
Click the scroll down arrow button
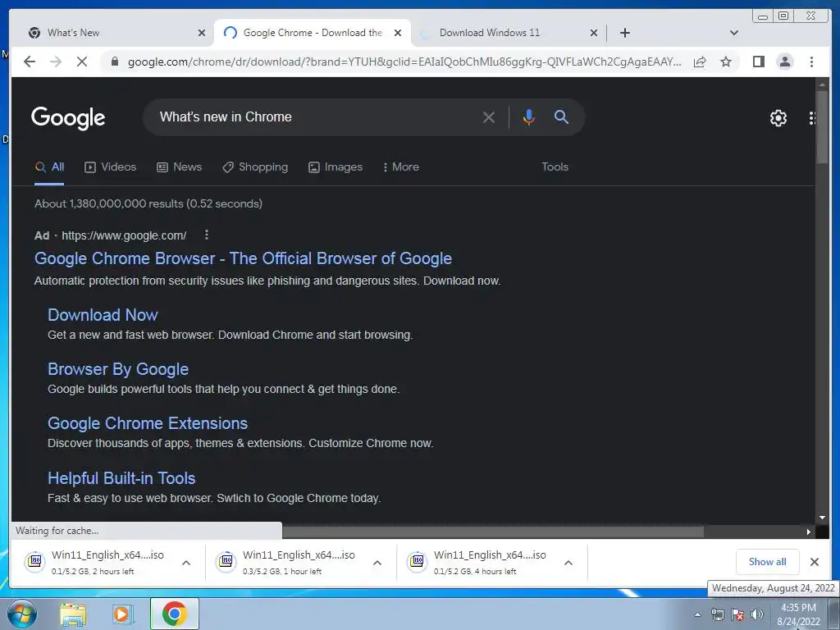point(822,518)
